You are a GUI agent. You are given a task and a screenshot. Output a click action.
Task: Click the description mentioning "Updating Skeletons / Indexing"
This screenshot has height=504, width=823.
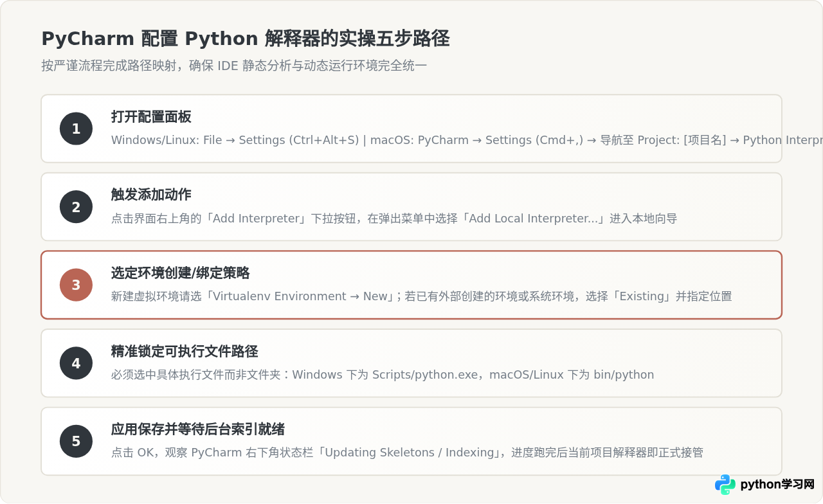click(407, 453)
